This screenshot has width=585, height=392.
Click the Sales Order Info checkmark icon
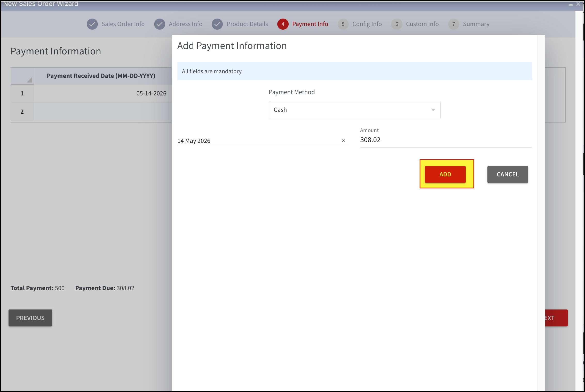(x=92, y=24)
